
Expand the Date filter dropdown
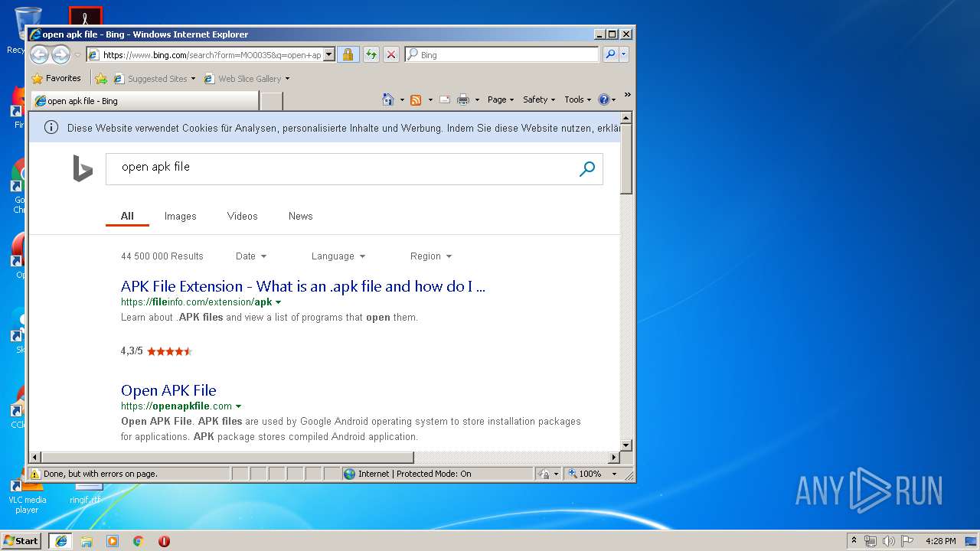(251, 256)
